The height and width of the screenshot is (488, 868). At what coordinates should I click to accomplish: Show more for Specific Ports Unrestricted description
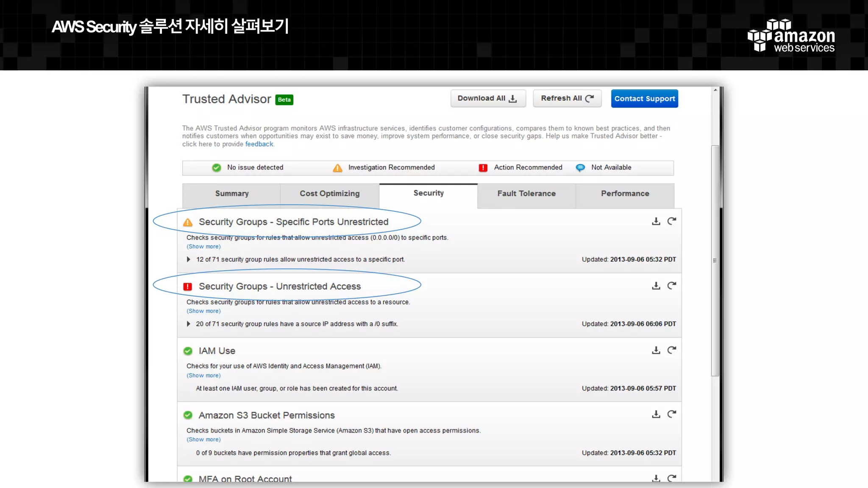[x=203, y=247]
